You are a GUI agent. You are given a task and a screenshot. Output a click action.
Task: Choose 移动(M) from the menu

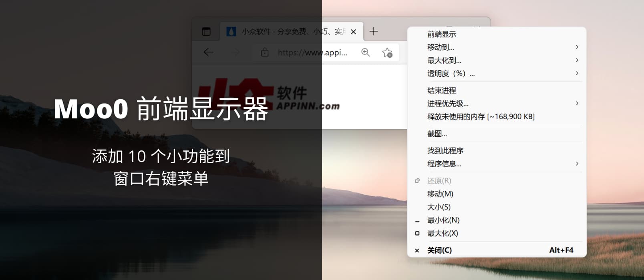coord(497,194)
